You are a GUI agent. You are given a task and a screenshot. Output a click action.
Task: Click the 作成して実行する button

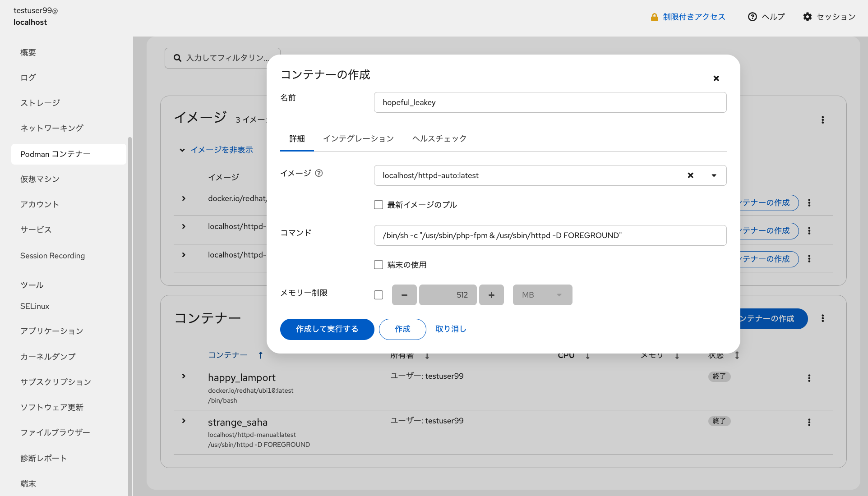click(327, 329)
